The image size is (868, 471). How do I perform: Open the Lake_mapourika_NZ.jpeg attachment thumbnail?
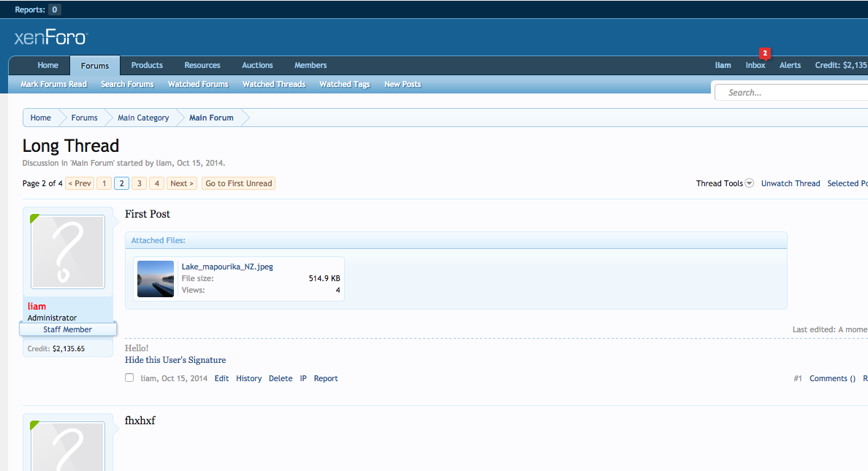(155, 278)
